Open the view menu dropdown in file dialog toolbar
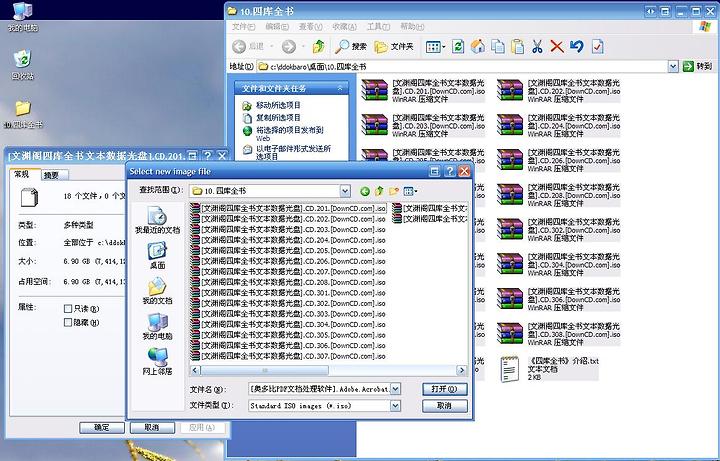 click(x=411, y=191)
